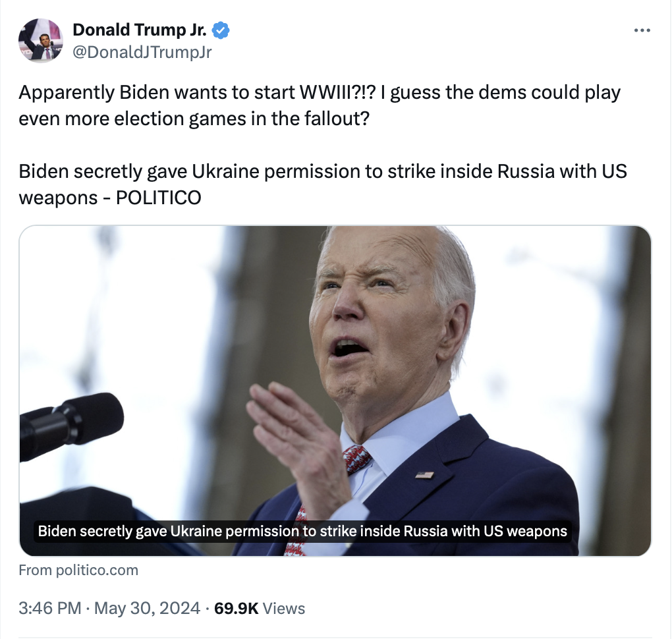The height and width of the screenshot is (639, 672).
Task: Click the 3:46 PM timestamp
Action: pos(49,608)
